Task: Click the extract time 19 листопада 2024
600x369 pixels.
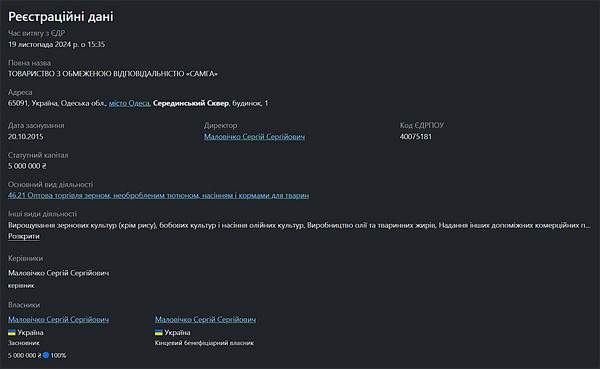Action: point(57,44)
